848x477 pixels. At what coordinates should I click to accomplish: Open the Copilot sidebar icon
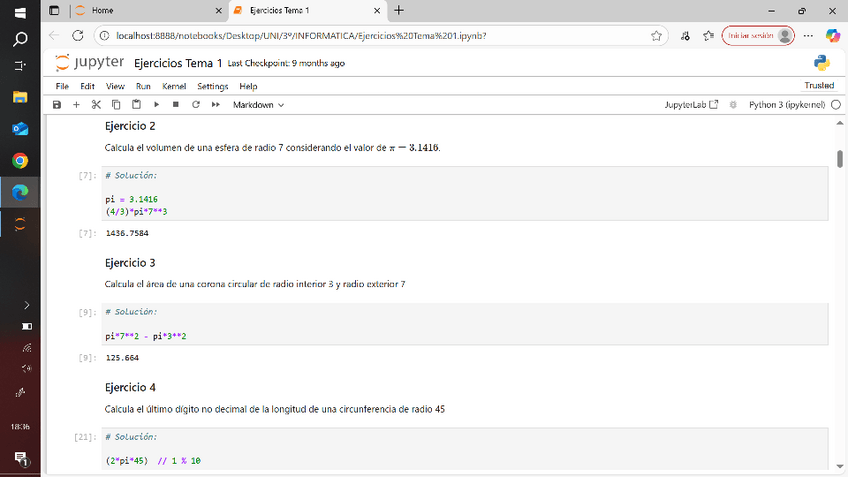pyautogui.click(x=833, y=36)
